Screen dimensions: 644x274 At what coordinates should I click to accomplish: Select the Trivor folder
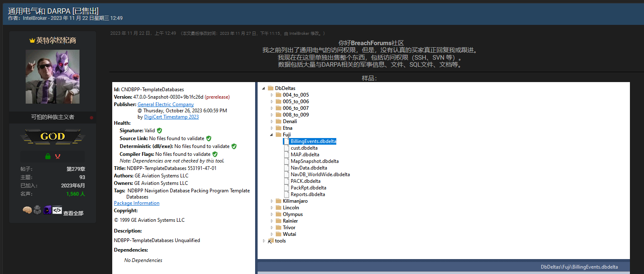tap(289, 228)
